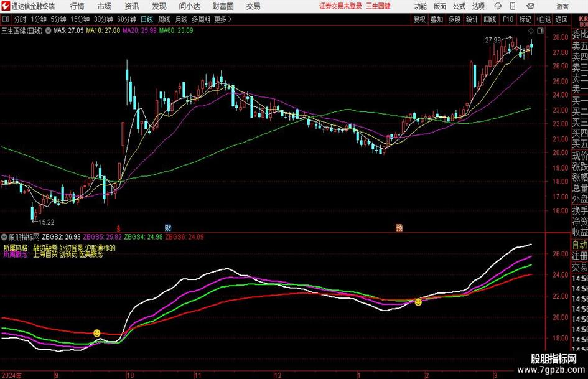Open the mobile phone icon in top bar

click(513, 6)
